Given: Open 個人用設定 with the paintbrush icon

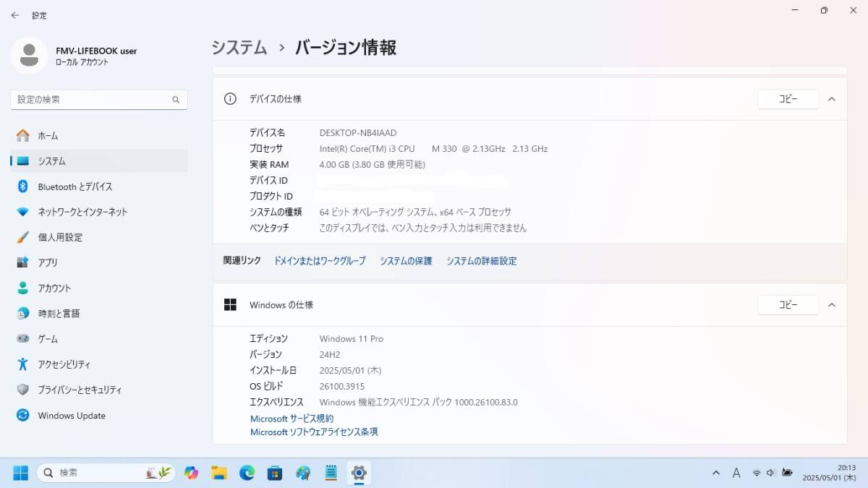Looking at the screenshot, I should coord(99,237).
